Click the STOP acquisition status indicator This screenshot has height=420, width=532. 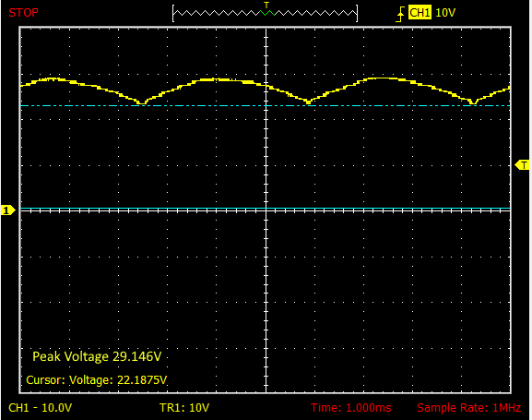point(23,13)
